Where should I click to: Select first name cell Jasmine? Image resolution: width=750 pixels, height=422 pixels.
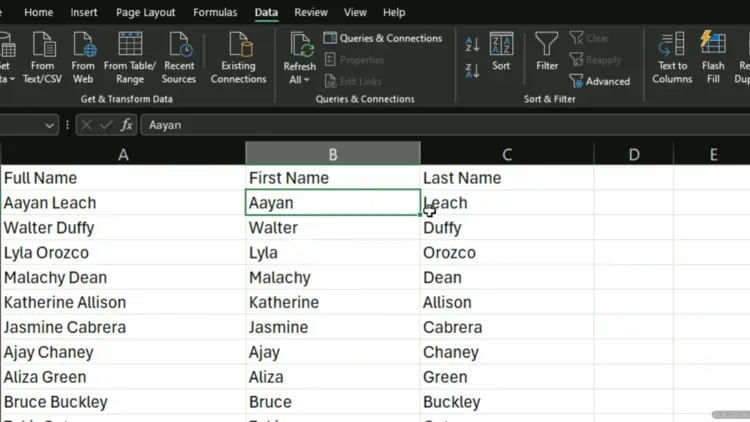click(333, 327)
